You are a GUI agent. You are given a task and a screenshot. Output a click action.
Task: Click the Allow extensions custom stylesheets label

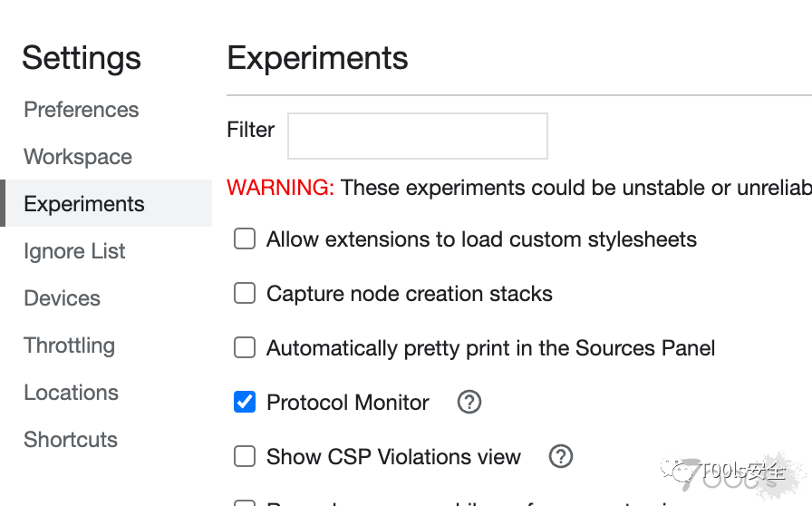[x=481, y=239]
